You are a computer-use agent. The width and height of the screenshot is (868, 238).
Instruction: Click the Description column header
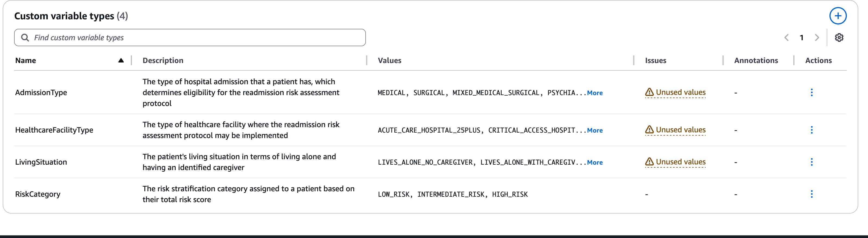click(x=163, y=60)
